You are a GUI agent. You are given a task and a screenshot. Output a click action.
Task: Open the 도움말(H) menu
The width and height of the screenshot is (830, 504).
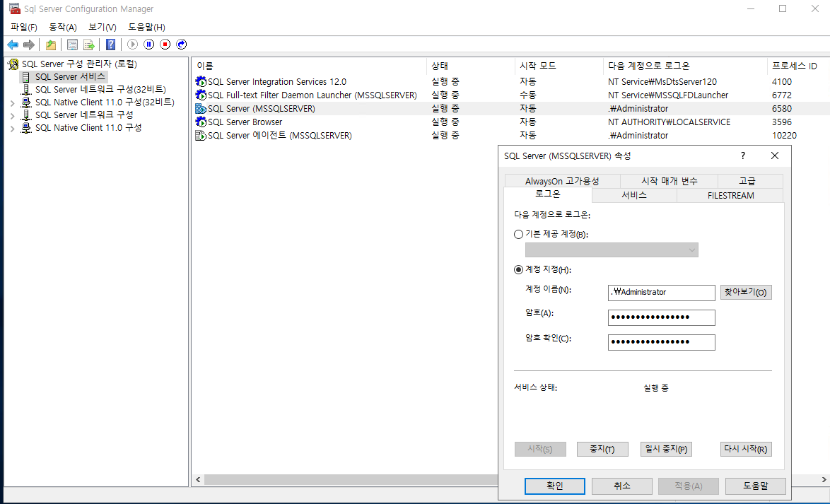coord(146,27)
